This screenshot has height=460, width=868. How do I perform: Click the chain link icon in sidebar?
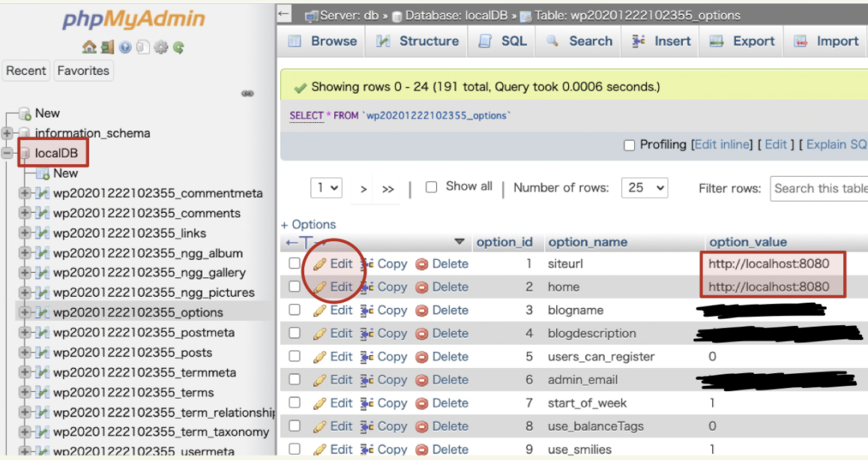(x=247, y=94)
